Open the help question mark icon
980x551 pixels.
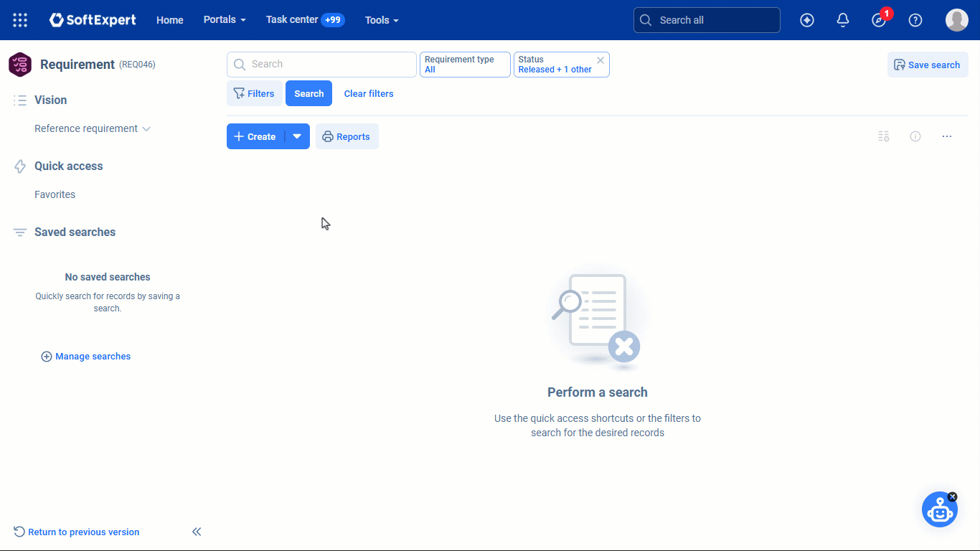point(915,20)
